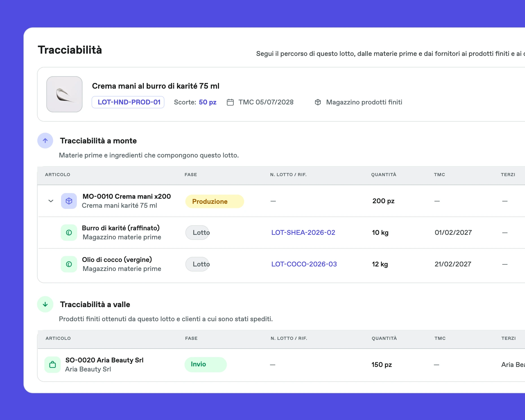Click the upstream traceability arrow icon
The height and width of the screenshot is (420, 525).
pyautogui.click(x=45, y=141)
